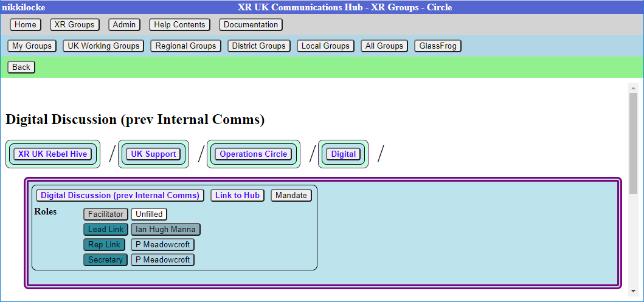Click the scrollbar down arrow
Image resolution: width=644 pixels, height=302 pixels.
pyautogui.click(x=633, y=291)
